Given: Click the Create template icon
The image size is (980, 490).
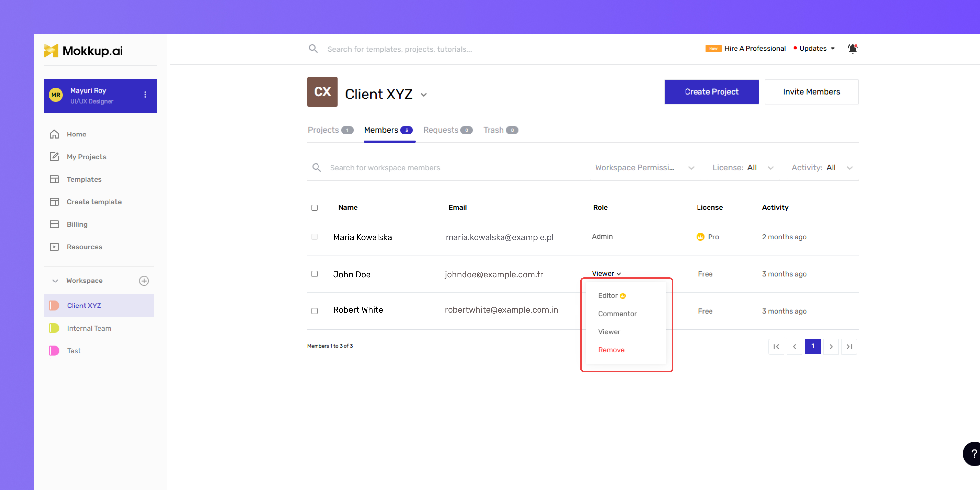Looking at the screenshot, I should tap(54, 202).
